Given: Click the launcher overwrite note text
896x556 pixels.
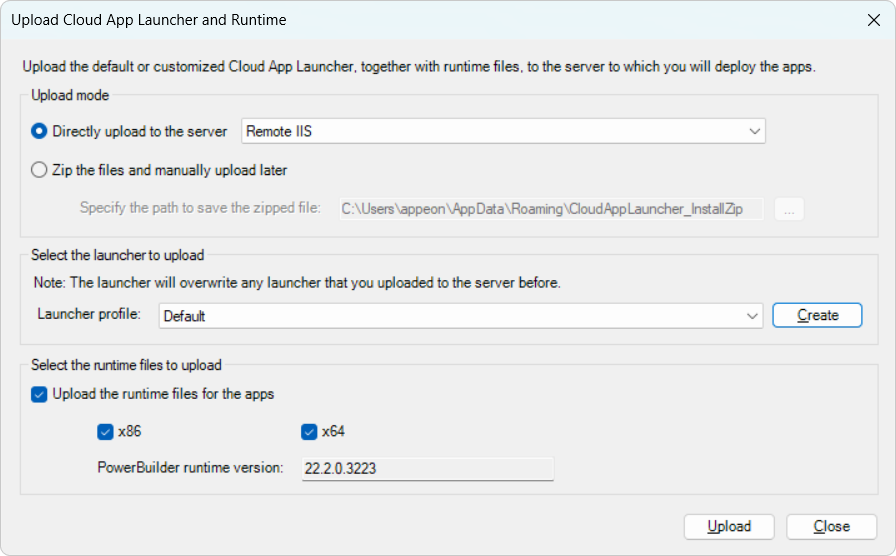Looking at the screenshot, I should 296,283.
